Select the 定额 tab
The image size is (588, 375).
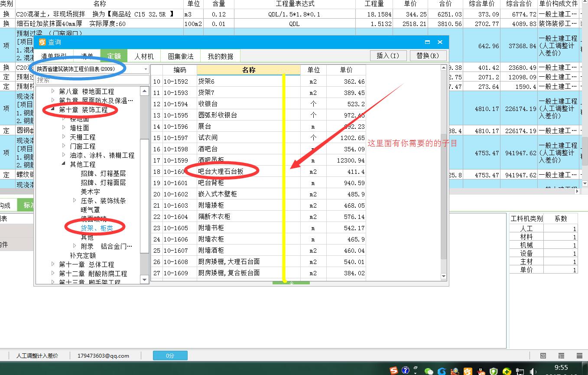114,56
